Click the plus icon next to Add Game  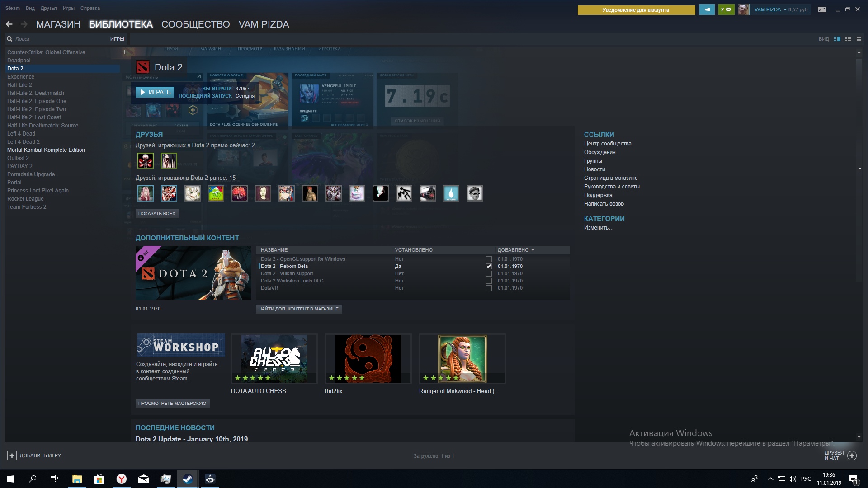pyautogui.click(x=12, y=455)
